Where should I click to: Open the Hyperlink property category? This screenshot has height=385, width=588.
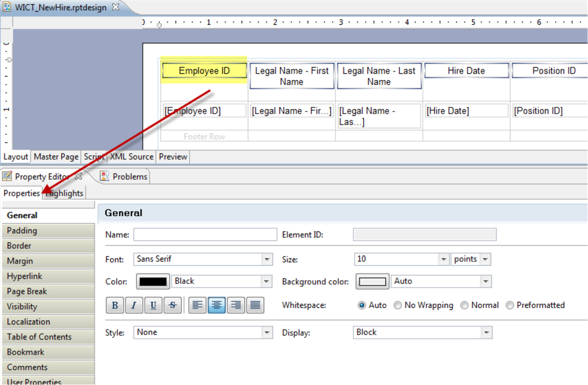point(48,276)
